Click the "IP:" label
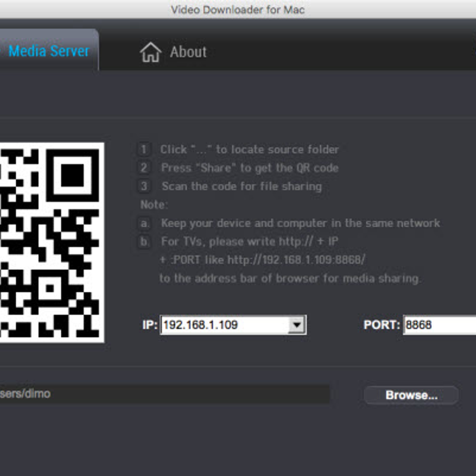 point(150,325)
